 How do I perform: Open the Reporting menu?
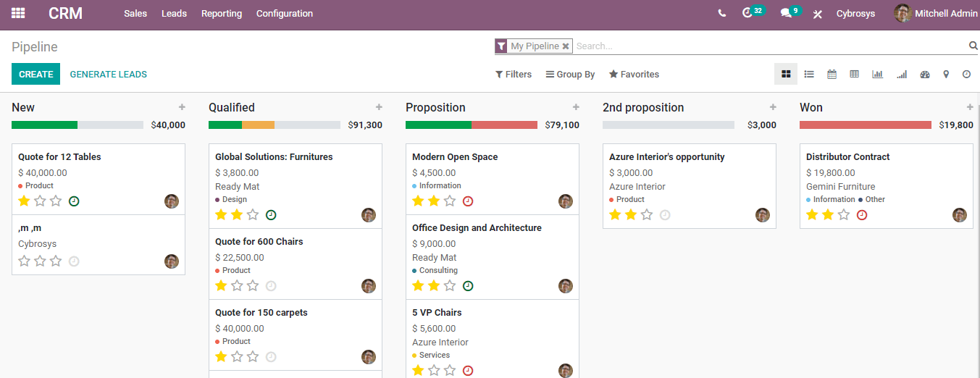[x=222, y=13]
